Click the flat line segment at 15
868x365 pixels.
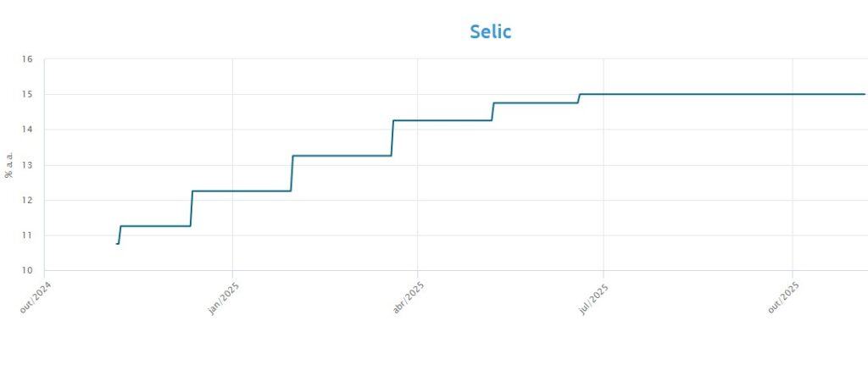click(721, 94)
